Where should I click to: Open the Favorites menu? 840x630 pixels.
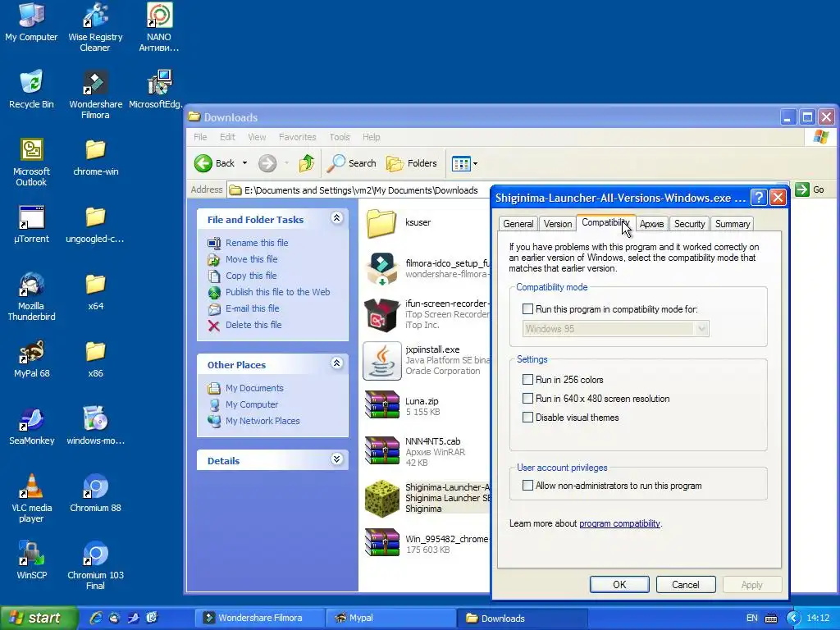click(x=297, y=137)
